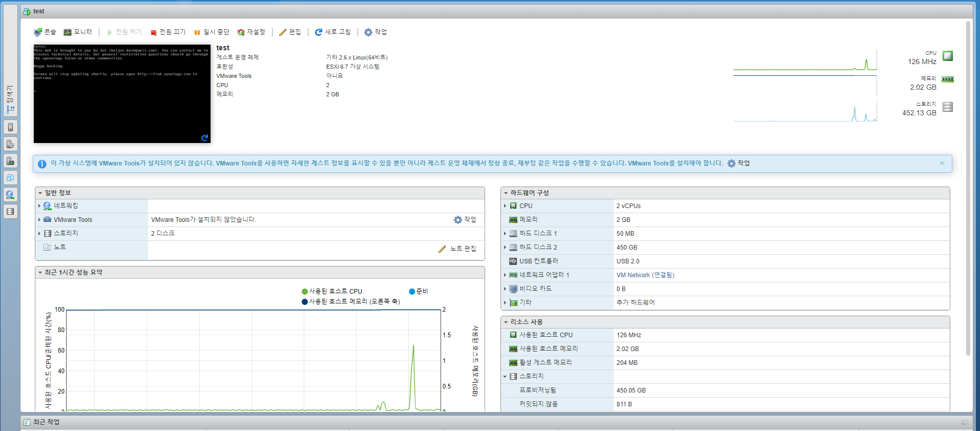Open 작업 actions link in the warning banner

click(x=739, y=163)
